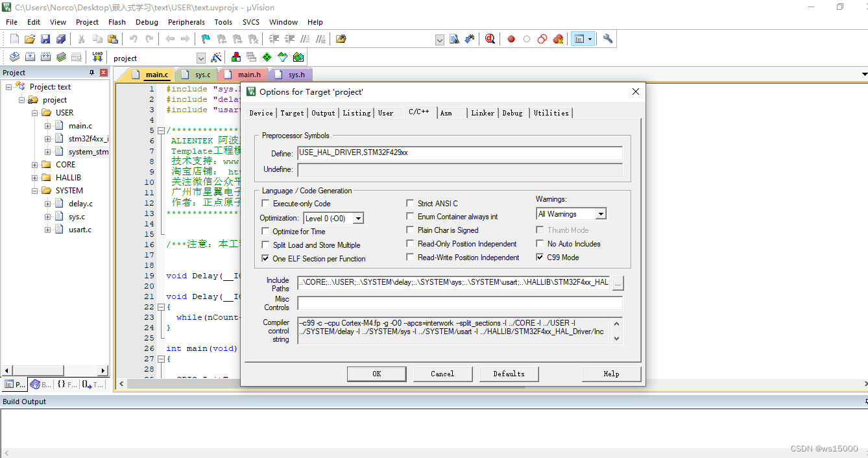Uncheck One ELF Section per Function
The height and width of the screenshot is (458, 868).
[265, 258]
